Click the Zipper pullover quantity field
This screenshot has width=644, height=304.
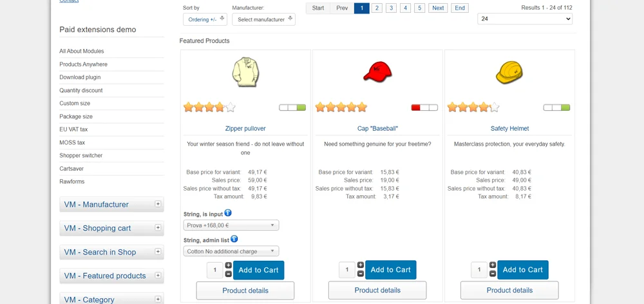[215, 270]
